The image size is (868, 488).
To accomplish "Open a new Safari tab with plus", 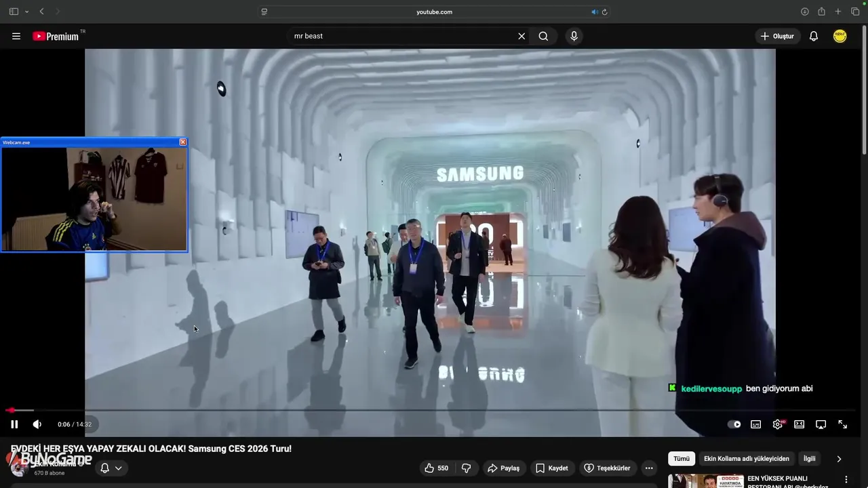I will [x=838, y=12].
